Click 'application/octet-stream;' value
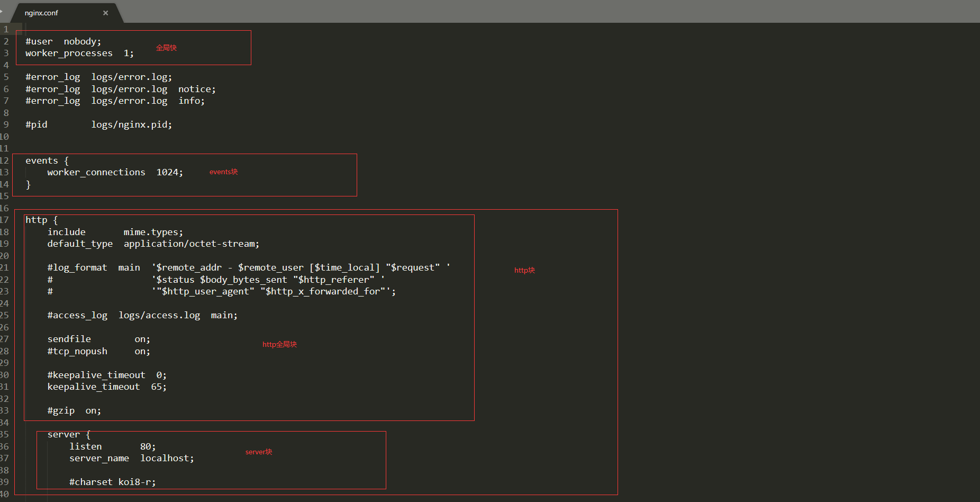Viewport: 980px width, 502px height. (192, 244)
